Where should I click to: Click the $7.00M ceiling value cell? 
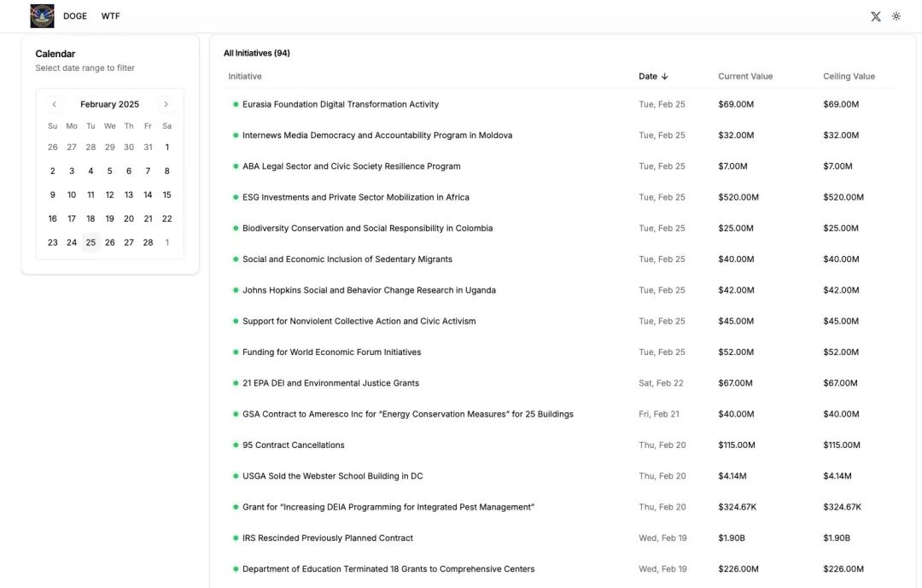838,166
